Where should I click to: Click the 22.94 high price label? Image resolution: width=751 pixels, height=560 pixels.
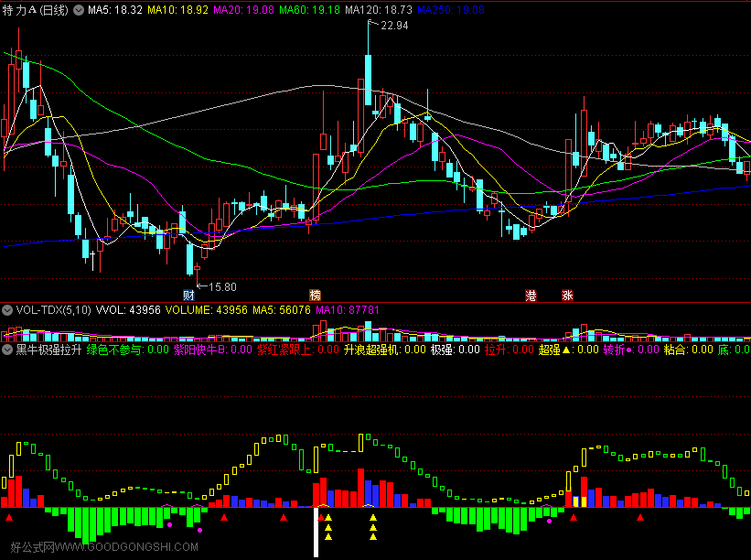(x=394, y=26)
